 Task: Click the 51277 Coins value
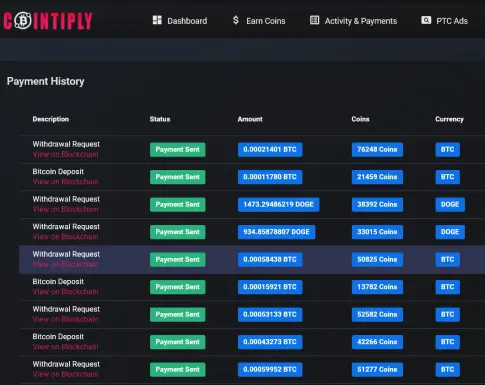tap(377, 370)
